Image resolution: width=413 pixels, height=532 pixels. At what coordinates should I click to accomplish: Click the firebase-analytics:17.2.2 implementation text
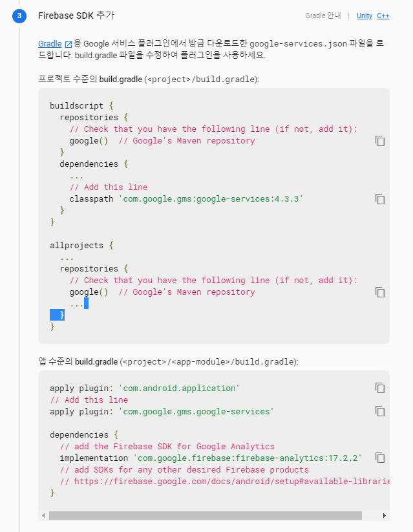pos(211,458)
